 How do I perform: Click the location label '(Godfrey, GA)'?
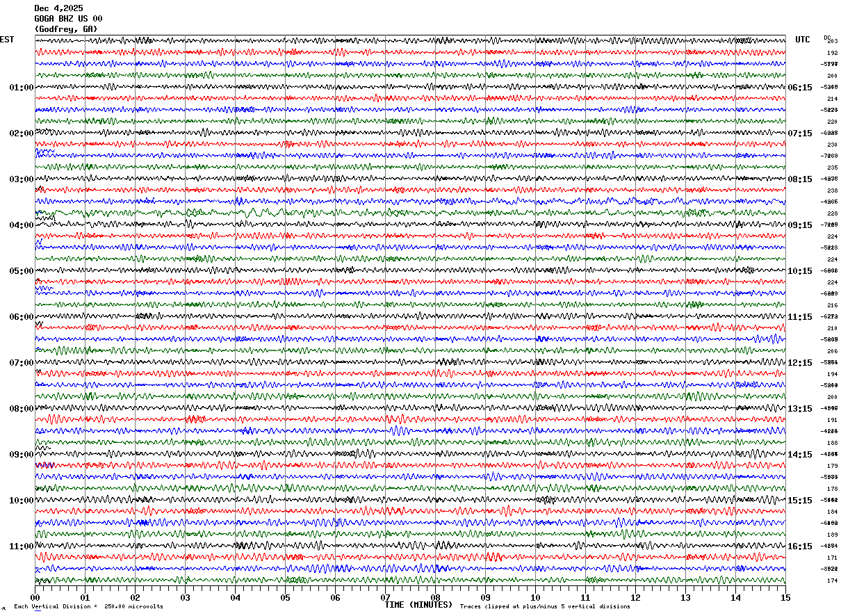pyautogui.click(x=66, y=29)
